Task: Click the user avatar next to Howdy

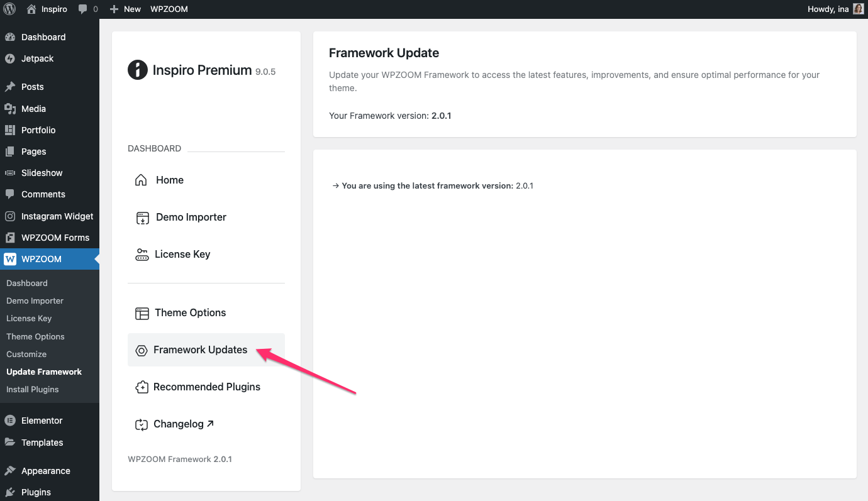Action: click(x=859, y=9)
